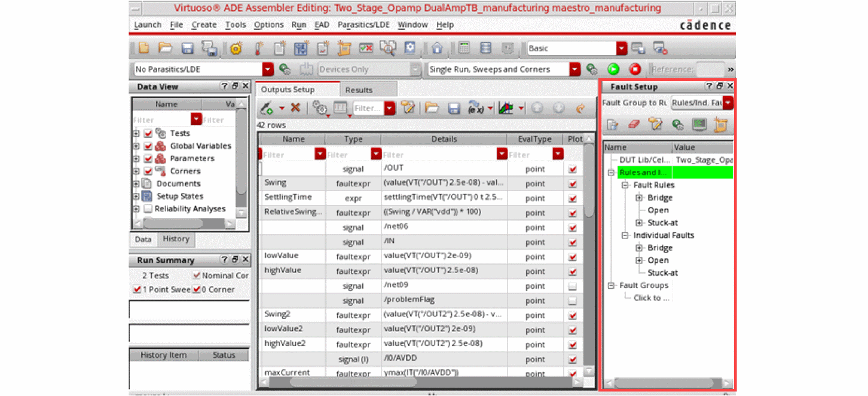This screenshot has height=396, width=868.
Task: Enable the Reliability Analyses checkbox
Action: click(x=148, y=209)
